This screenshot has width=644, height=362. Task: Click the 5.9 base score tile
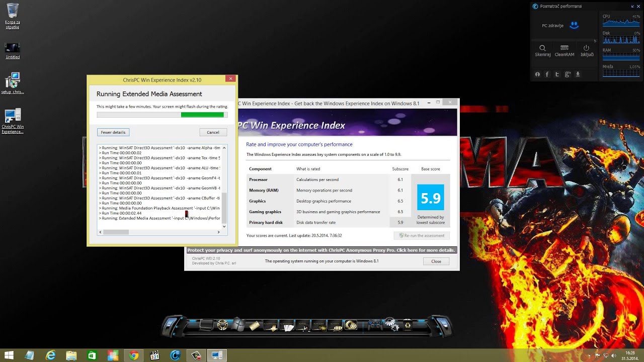point(431,199)
